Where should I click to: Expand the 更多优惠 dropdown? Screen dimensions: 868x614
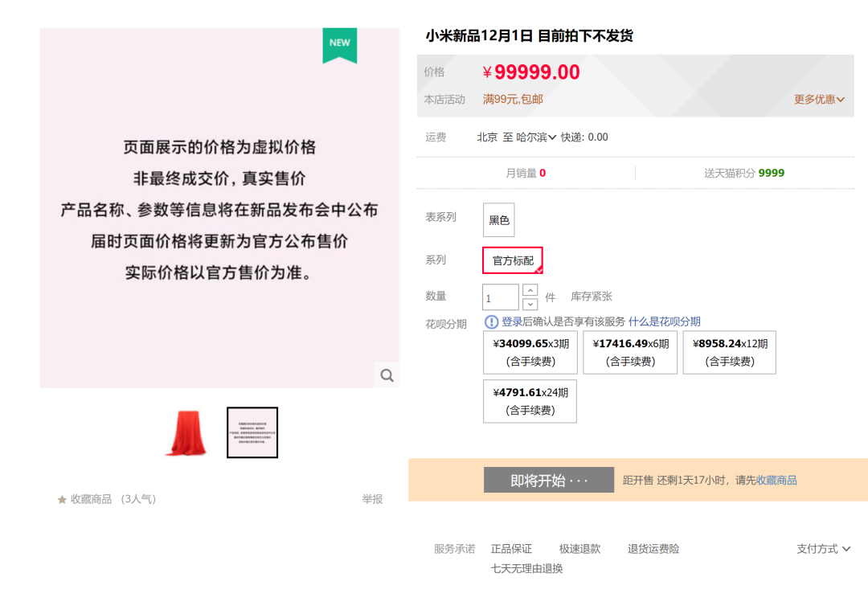click(819, 100)
